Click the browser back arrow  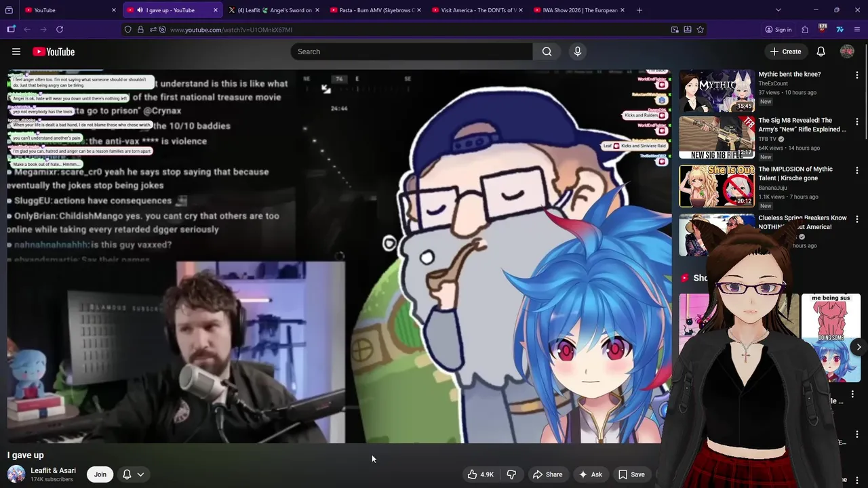27,29
